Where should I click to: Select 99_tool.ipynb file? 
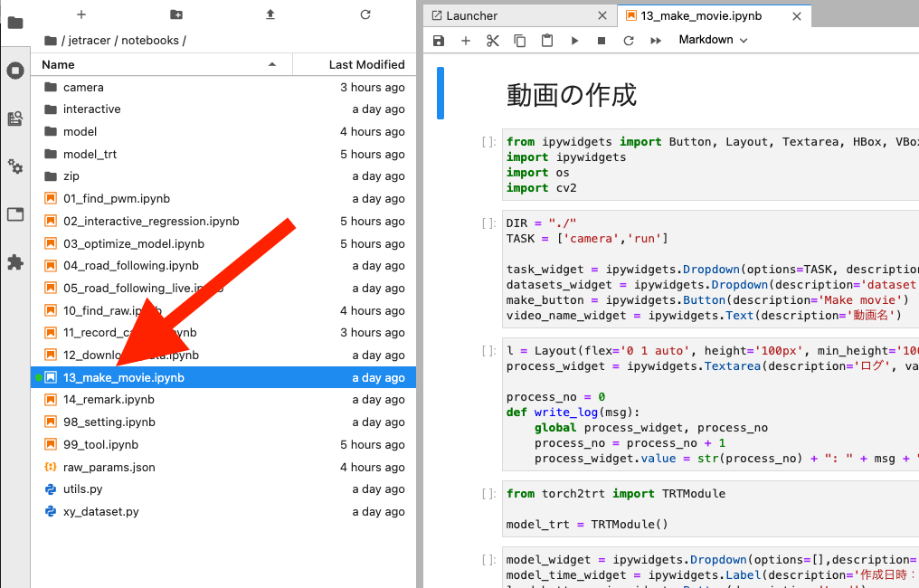pyautogui.click(x=223, y=445)
